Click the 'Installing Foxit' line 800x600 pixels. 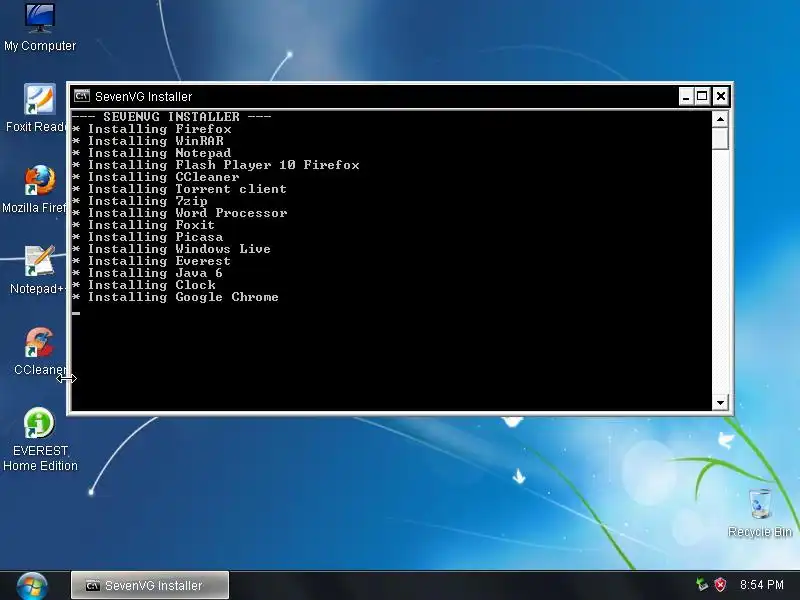[143, 225]
